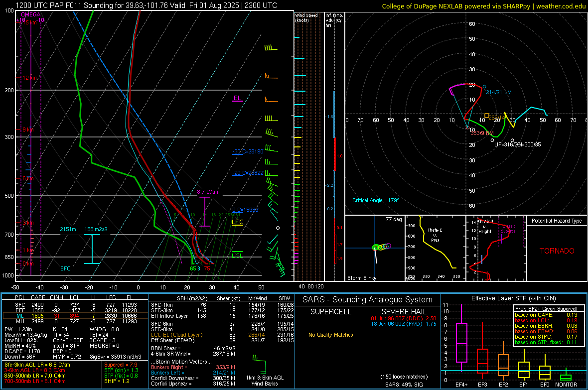Click the 'PW = 1.23in' value
The height and width of the screenshot is (390, 588).
click(18, 329)
